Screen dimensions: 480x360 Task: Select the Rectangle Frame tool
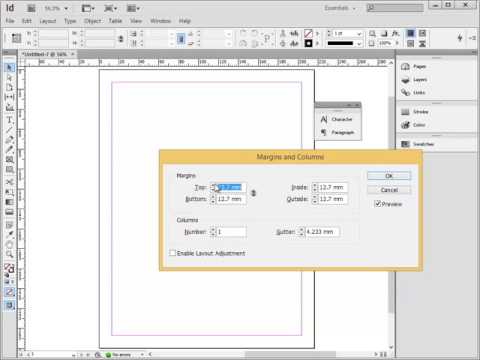coord(9,160)
